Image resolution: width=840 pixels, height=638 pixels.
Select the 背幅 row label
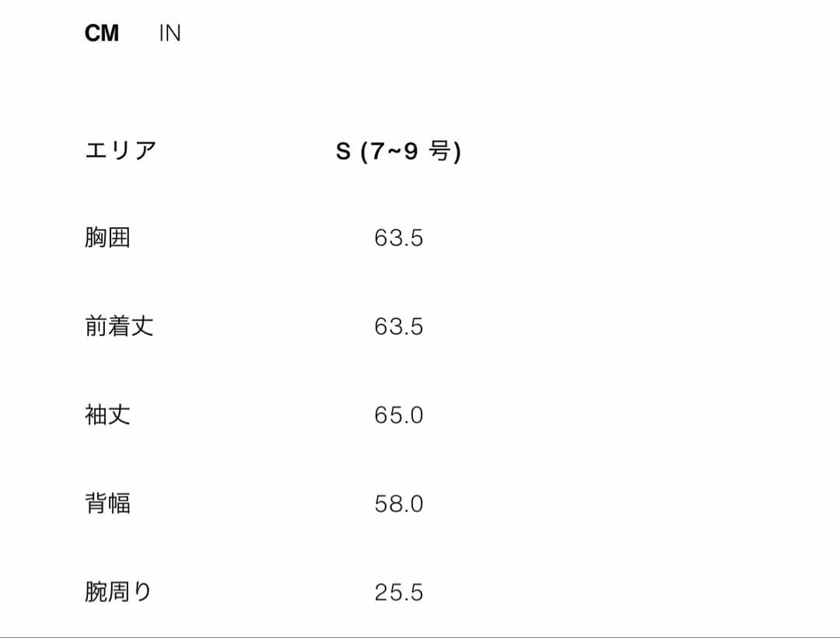point(107,504)
